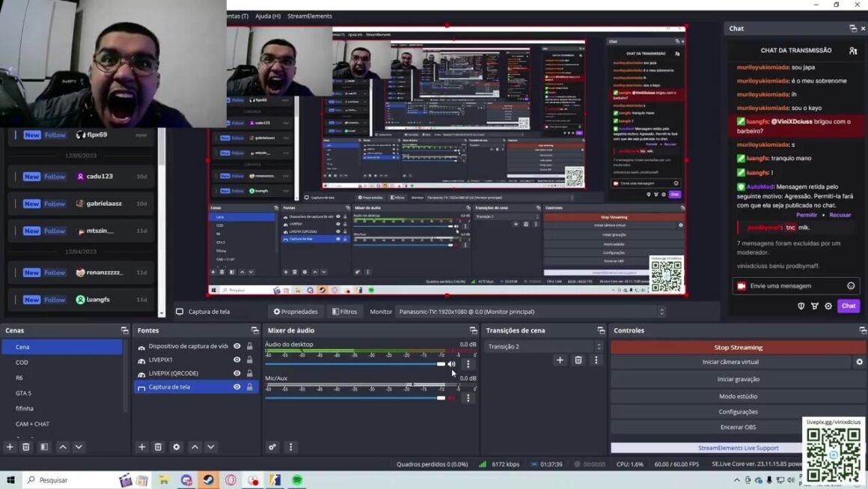
Task: Adjust the Áudio do desktop volume slider
Action: [x=441, y=365]
